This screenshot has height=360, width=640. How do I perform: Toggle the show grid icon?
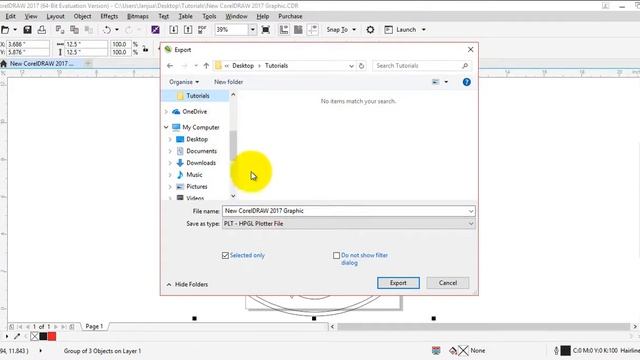click(x=298, y=30)
